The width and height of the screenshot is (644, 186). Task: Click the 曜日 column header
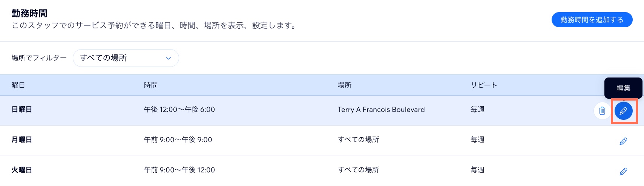click(x=18, y=85)
